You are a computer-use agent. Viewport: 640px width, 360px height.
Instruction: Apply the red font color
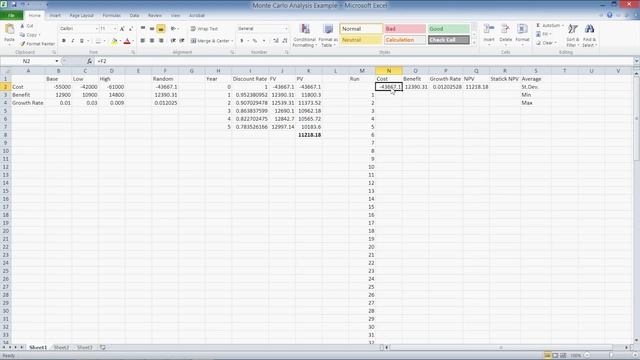[127, 41]
